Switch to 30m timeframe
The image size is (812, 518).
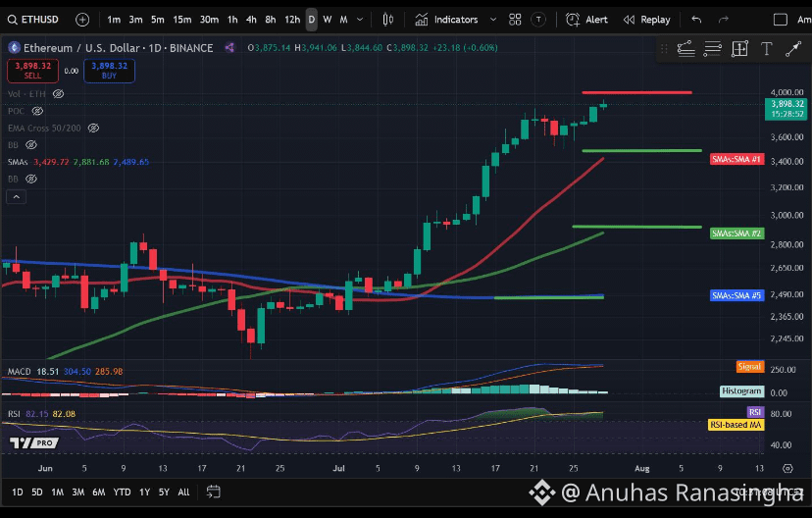pos(209,20)
